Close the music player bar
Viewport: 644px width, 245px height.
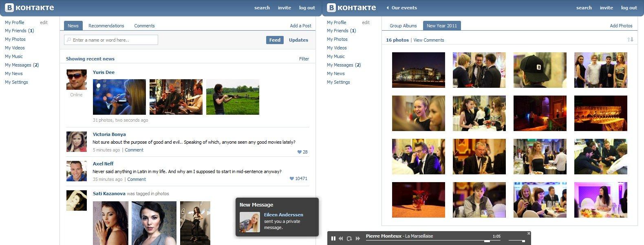[x=529, y=234]
